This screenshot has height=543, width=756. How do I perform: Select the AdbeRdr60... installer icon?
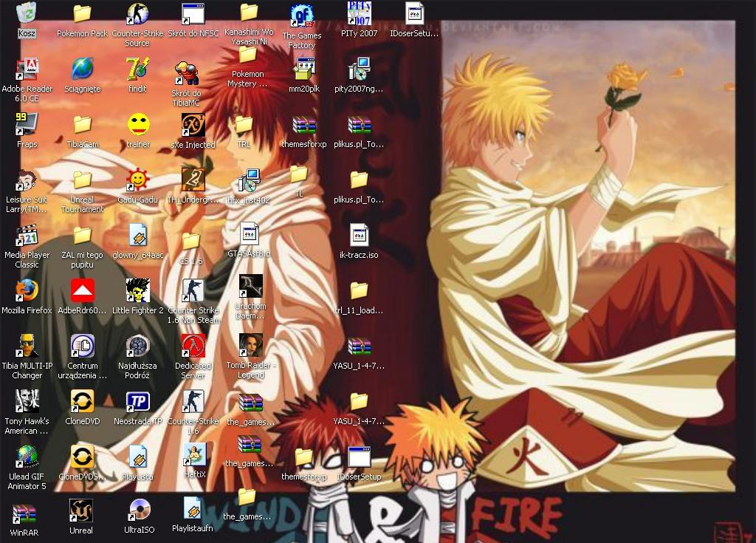83,290
